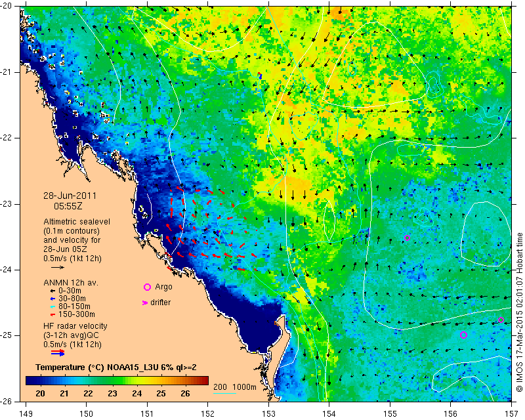Click the blue 30-80m arrow legend symbol

click(52, 299)
